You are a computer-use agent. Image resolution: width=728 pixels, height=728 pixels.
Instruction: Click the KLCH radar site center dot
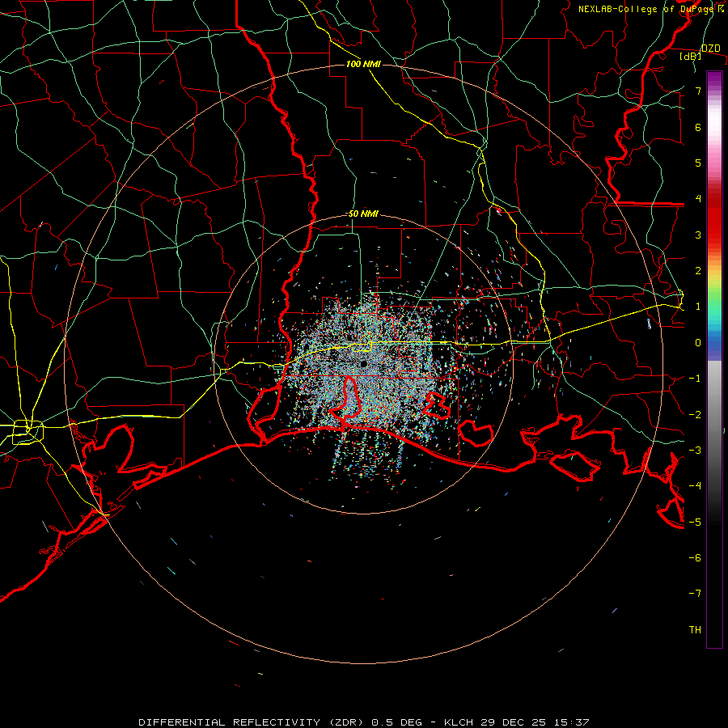pos(363,364)
